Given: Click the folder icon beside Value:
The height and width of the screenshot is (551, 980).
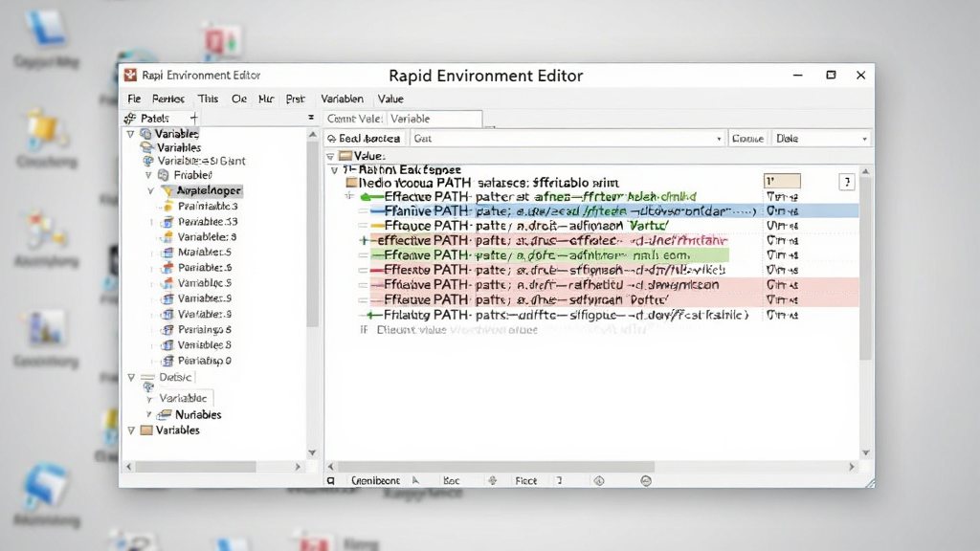Looking at the screenshot, I should tap(345, 156).
